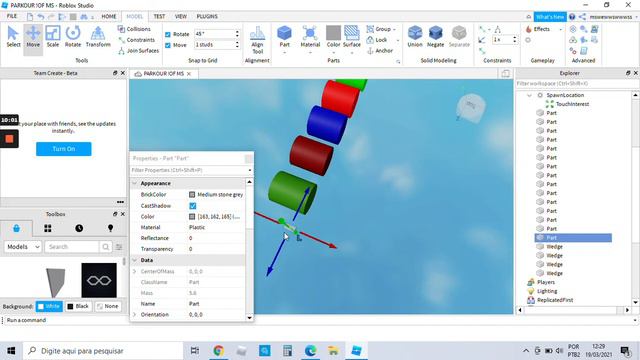Image resolution: width=640 pixels, height=360 pixels.
Task: Select TouchInterest in Explorer
Action: pyautogui.click(x=572, y=104)
